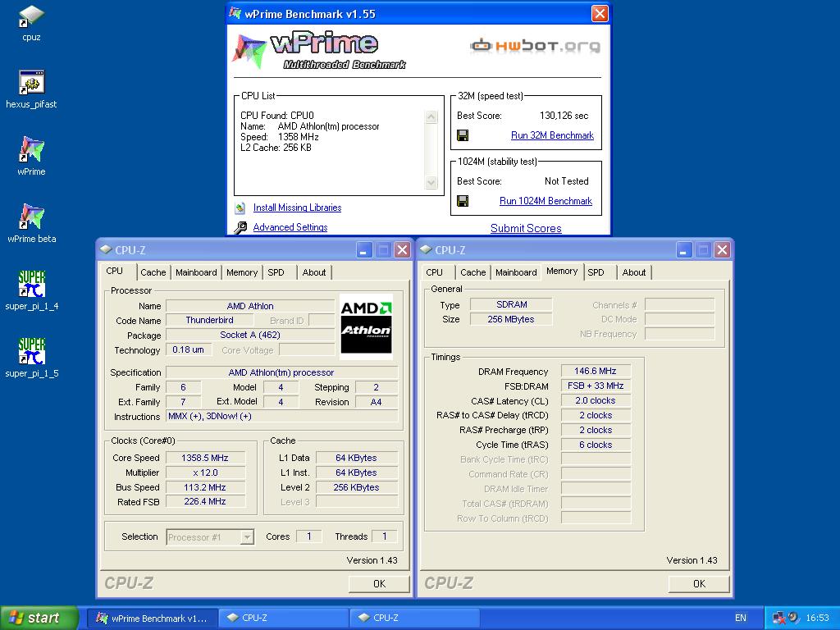Screen dimensions: 840x630
Task: Close the wPrime Benchmark window
Action: pyautogui.click(x=600, y=13)
